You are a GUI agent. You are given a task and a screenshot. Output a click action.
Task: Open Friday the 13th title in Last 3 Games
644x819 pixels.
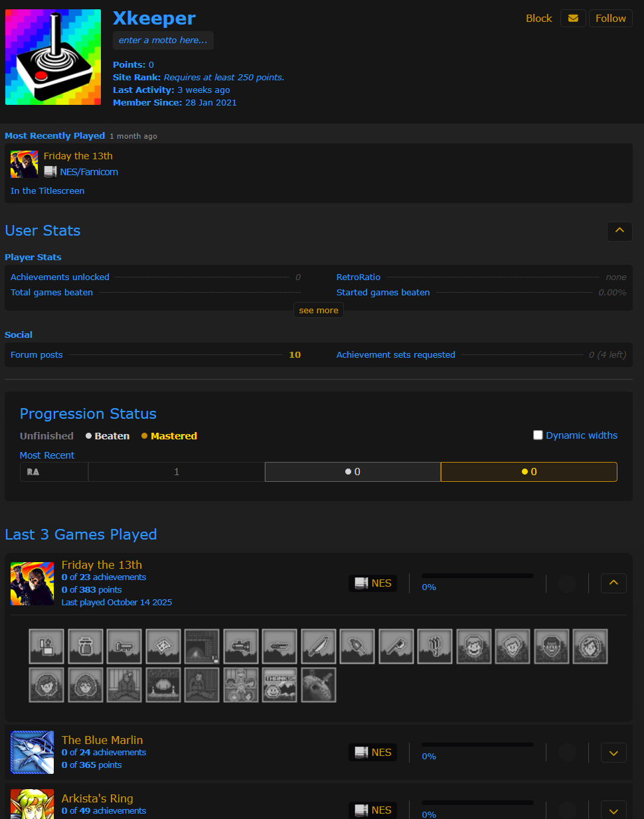click(102, 565)
